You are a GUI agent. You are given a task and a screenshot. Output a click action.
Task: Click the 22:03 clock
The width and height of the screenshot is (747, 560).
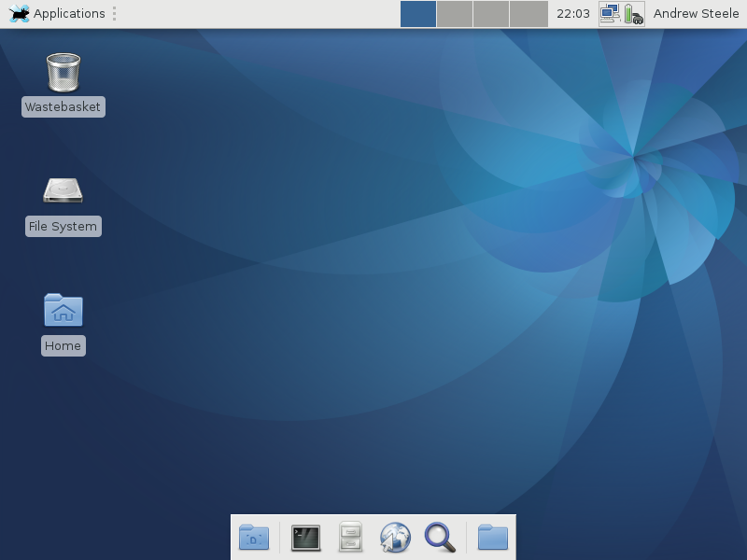click(572, 14)
